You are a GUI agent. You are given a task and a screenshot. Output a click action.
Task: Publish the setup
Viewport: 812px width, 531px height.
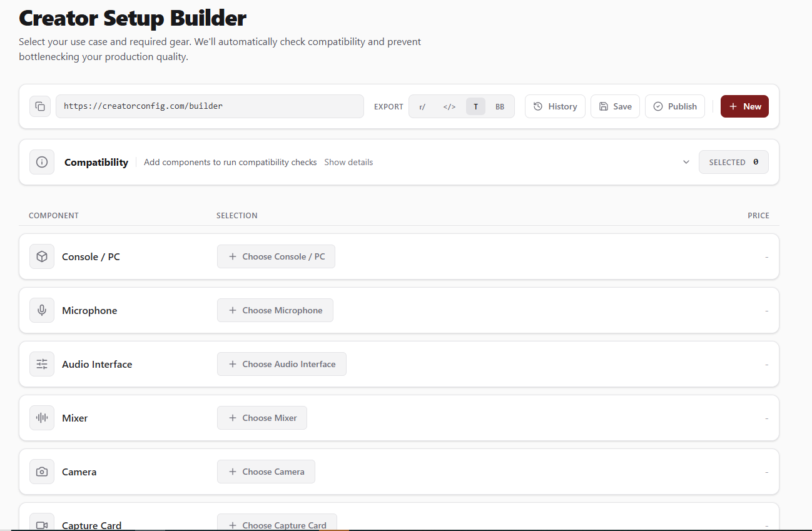(x=675, y=106)
